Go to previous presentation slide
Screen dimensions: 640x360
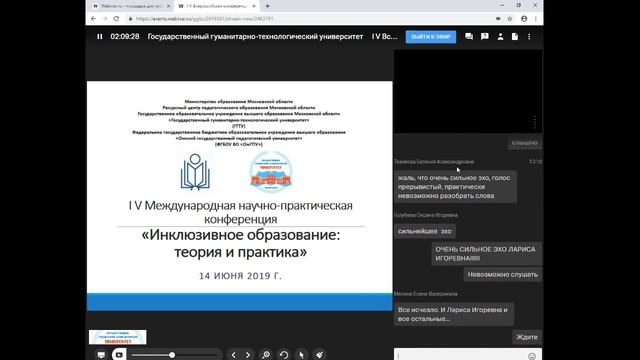point(233,355)
